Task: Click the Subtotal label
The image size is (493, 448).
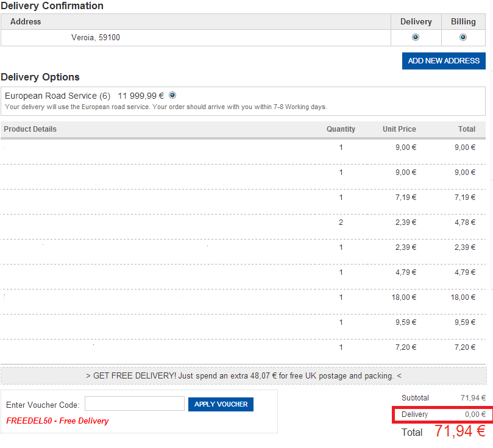Action: click(415, 398)
